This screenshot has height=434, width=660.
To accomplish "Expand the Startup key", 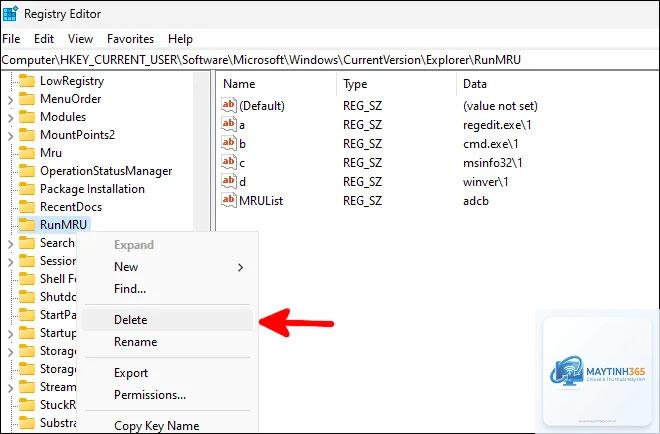I will tap(11, 334).
